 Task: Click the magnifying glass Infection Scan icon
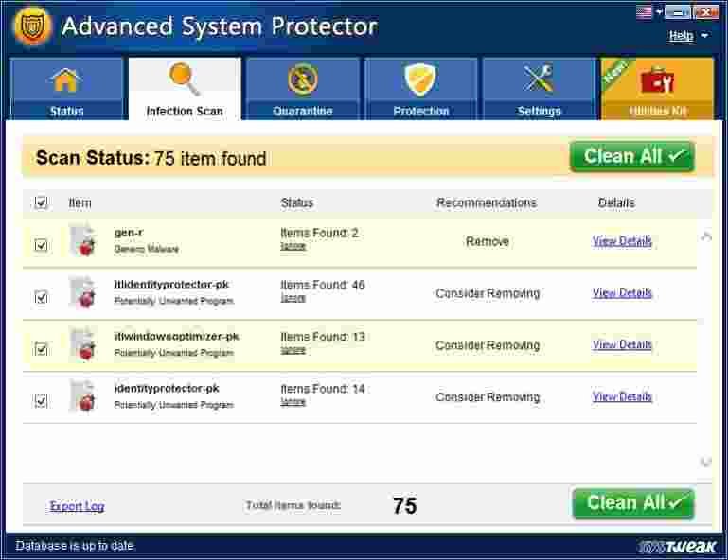coord(185,79)
